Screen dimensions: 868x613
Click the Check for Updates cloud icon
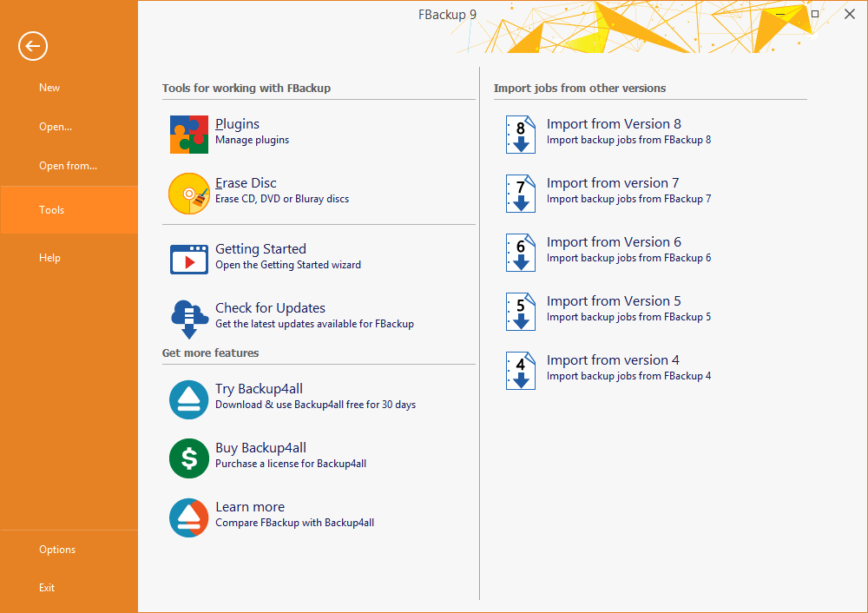pyautogui.click(x=188, y=318)
